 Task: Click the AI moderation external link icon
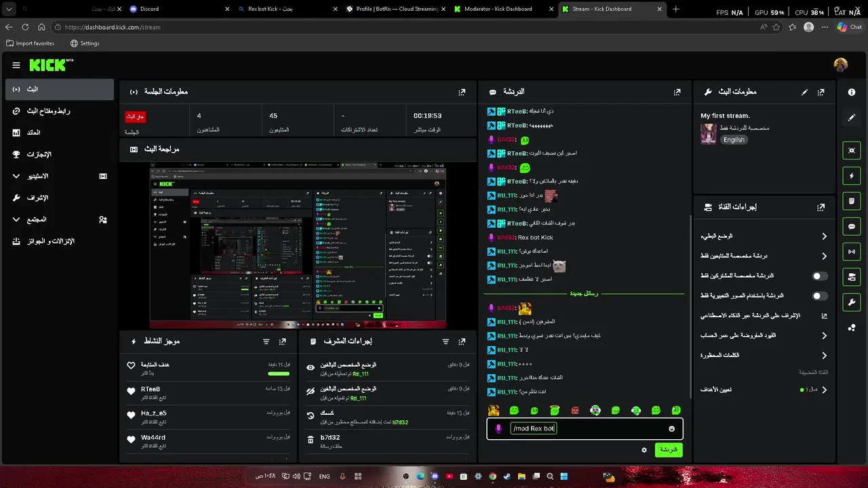[825, 316]
